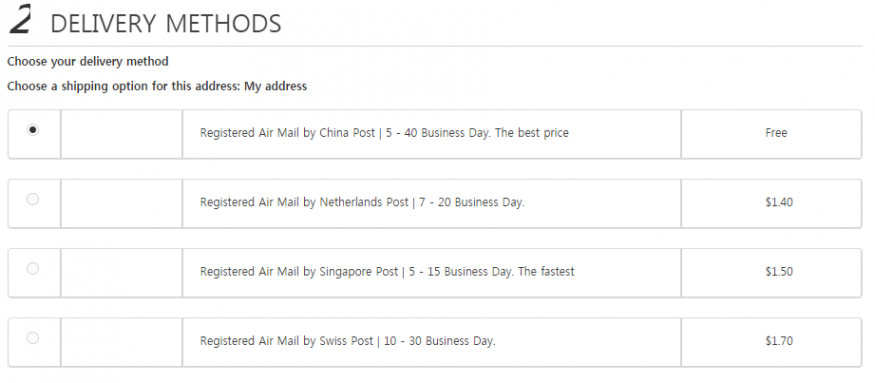Viewport: 875px width, 383px height.
Task: Enable the Swiss Post radio option
Action: coord(33,338)
